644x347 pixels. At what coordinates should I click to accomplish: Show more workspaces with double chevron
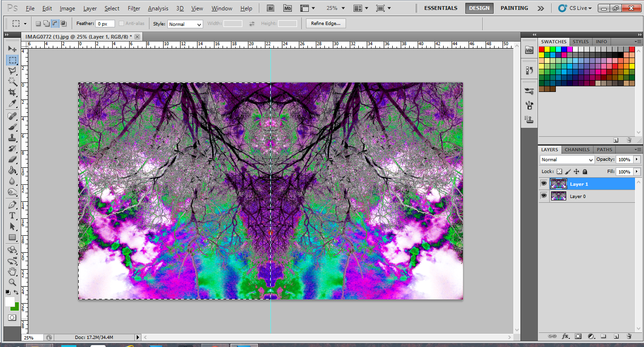click(541, 8)
